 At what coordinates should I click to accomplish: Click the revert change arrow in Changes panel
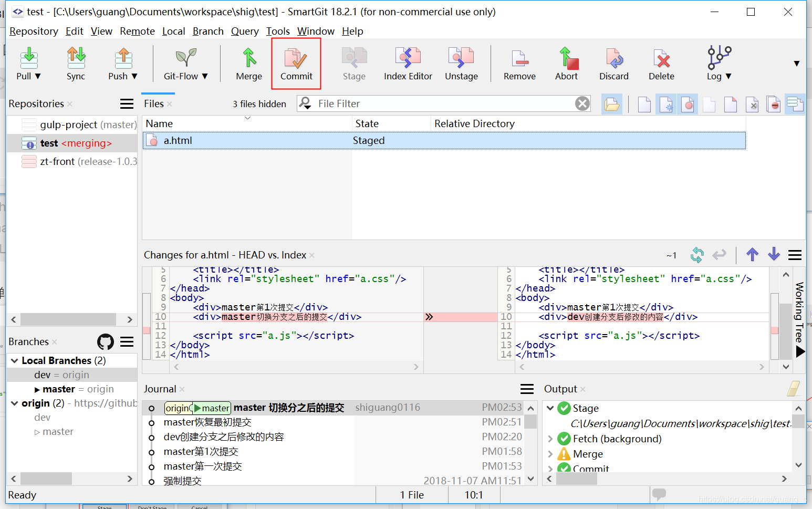(719, 255)
